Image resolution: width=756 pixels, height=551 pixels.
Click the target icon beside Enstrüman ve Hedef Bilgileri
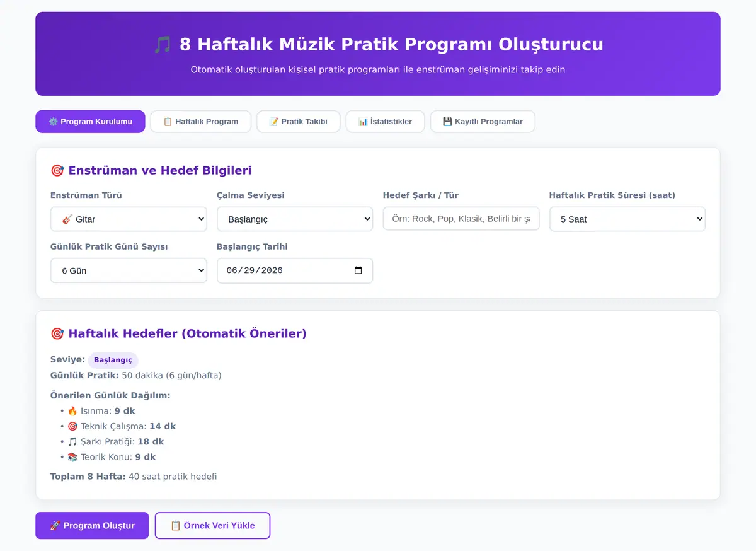pyautogui.click(x=57, y=171)
